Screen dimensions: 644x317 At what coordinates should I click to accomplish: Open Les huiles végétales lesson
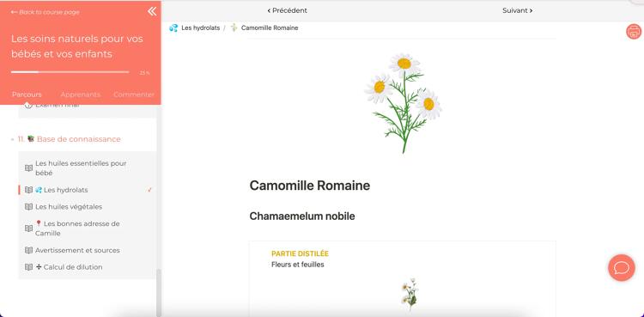(69, 207)
